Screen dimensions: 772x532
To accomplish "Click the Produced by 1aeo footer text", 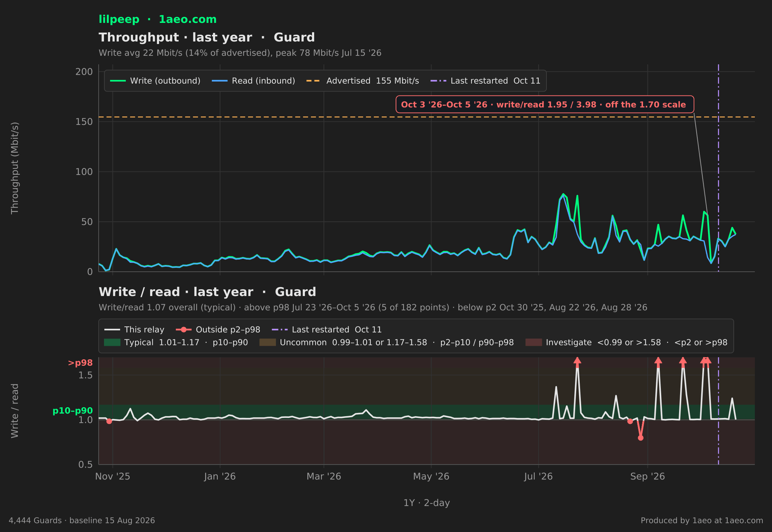I will coord(702,521).
